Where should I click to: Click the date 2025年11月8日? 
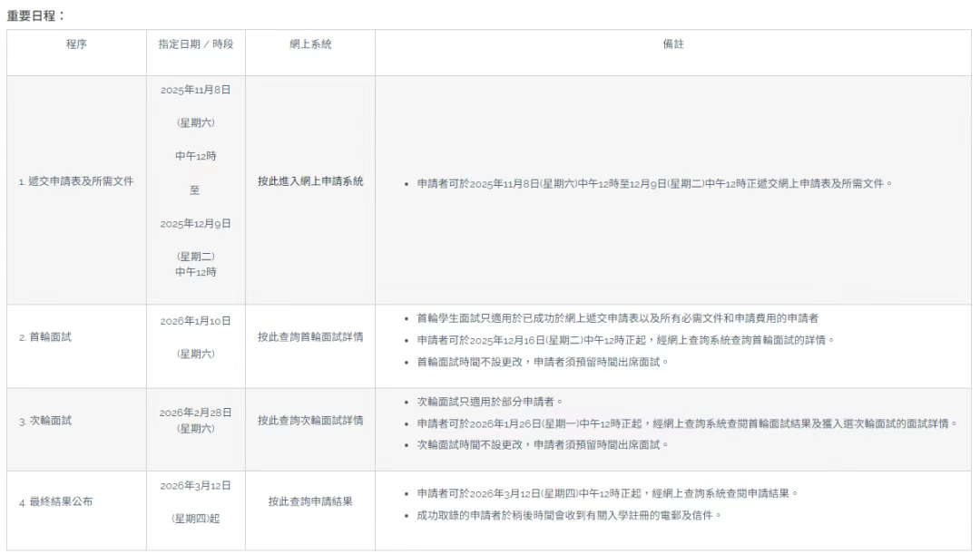pyautogui.click(x=196, y=90)
